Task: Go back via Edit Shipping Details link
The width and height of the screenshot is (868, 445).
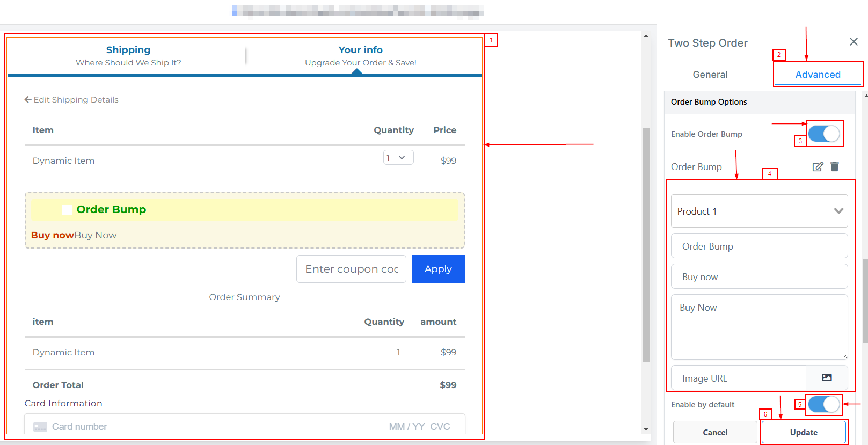Action: (71, 100)
